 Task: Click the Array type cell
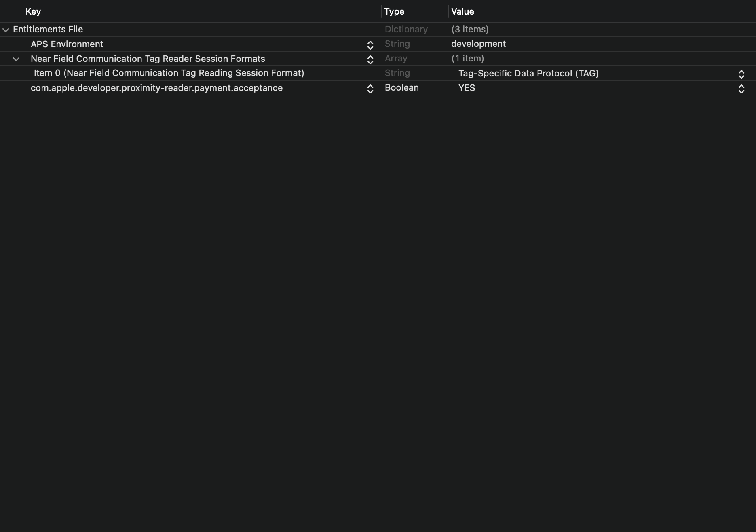click(x=396, y=58)
